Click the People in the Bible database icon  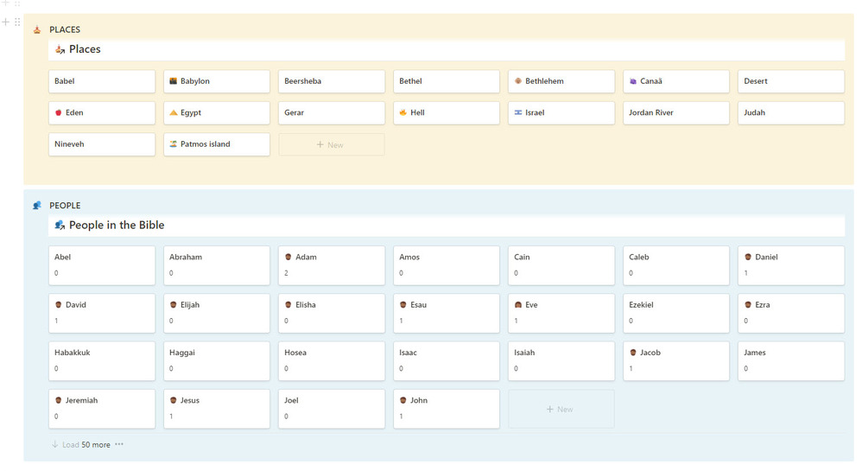point(60,225)
